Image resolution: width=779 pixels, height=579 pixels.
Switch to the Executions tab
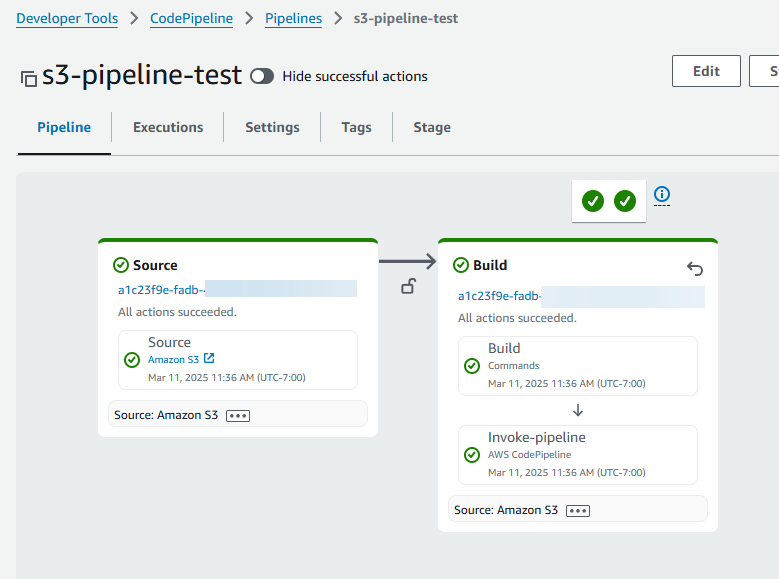(168, 127)
